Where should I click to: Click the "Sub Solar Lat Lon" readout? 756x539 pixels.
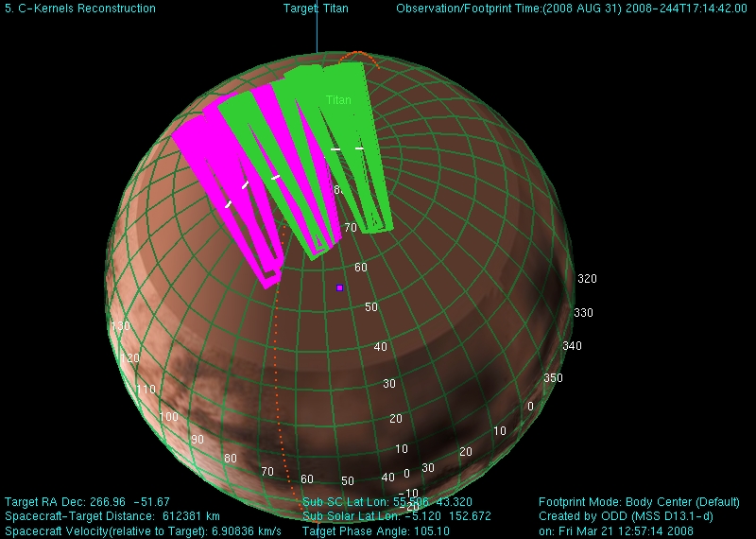click(x=396, y=516)
